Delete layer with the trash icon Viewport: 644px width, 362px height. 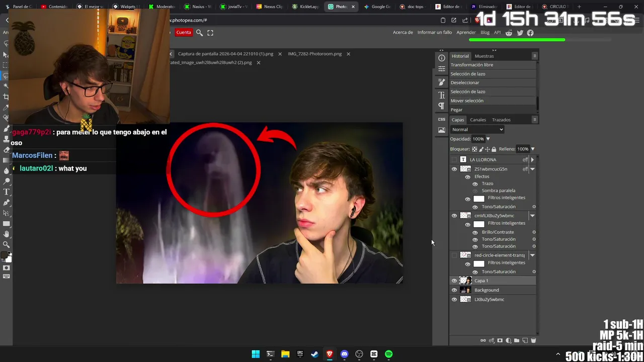click(x=533, y=340)
